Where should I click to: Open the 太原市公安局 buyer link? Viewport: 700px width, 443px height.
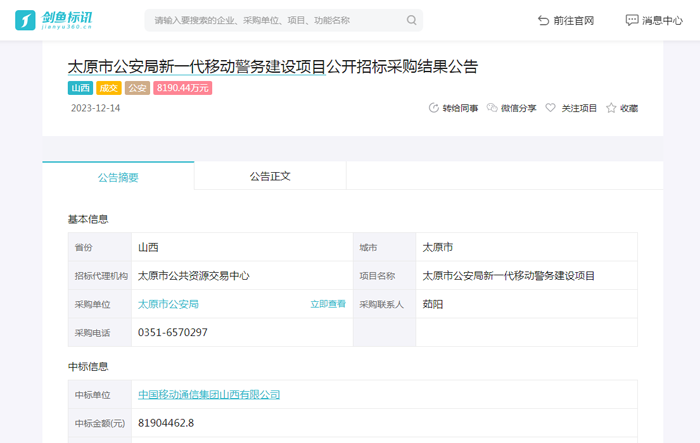point(168,304)
